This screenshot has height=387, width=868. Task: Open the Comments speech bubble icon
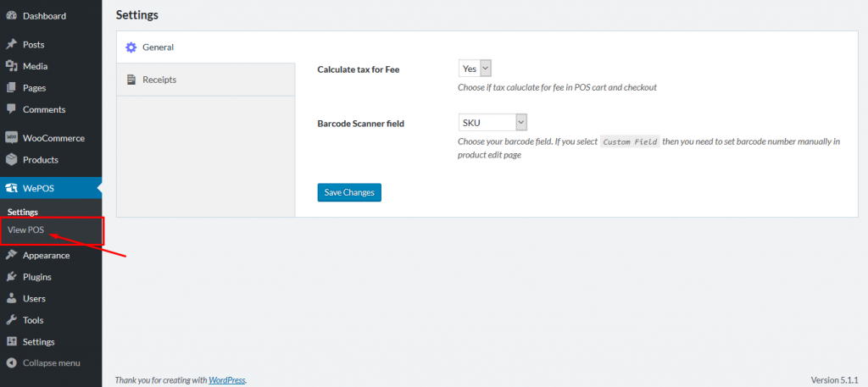point(11,109)
